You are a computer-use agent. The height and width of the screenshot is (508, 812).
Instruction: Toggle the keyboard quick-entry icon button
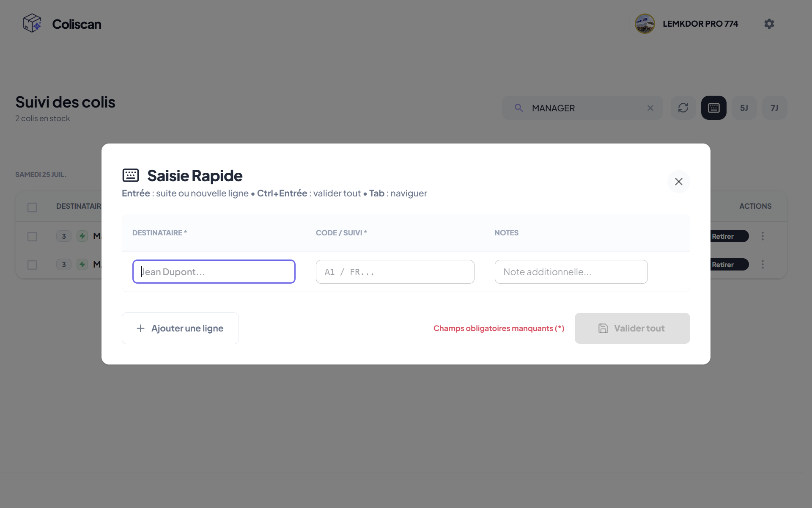click(713, 108)
